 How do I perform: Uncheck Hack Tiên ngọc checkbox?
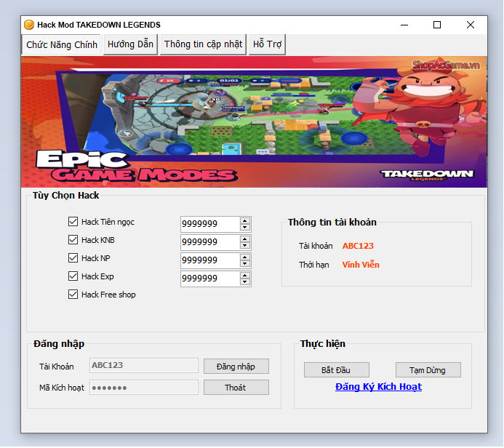tap(73, 221)
